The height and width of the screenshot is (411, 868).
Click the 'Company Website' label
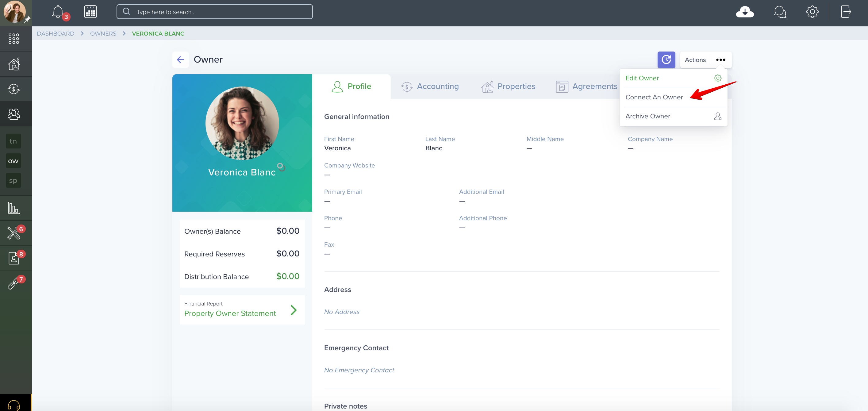pos(349,165)
